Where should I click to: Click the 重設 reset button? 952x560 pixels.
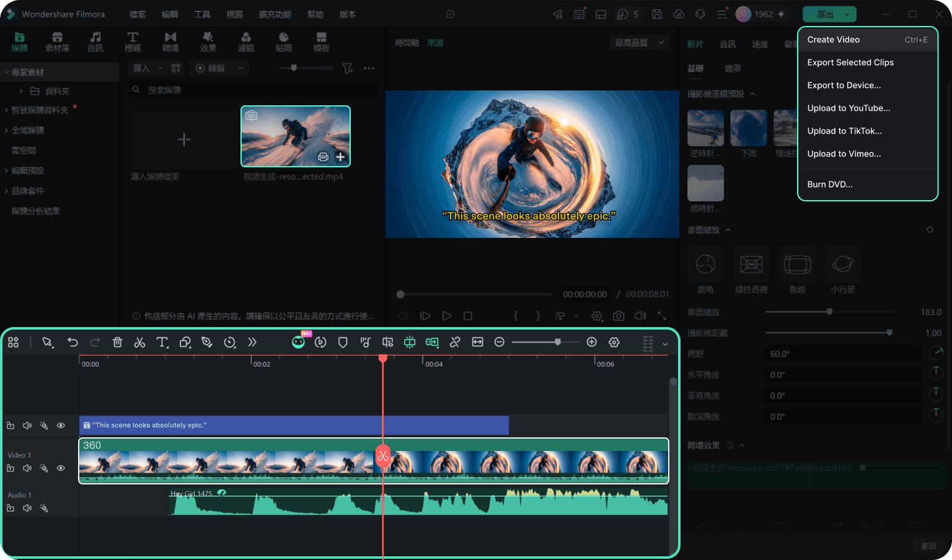[x=928, y=546]
